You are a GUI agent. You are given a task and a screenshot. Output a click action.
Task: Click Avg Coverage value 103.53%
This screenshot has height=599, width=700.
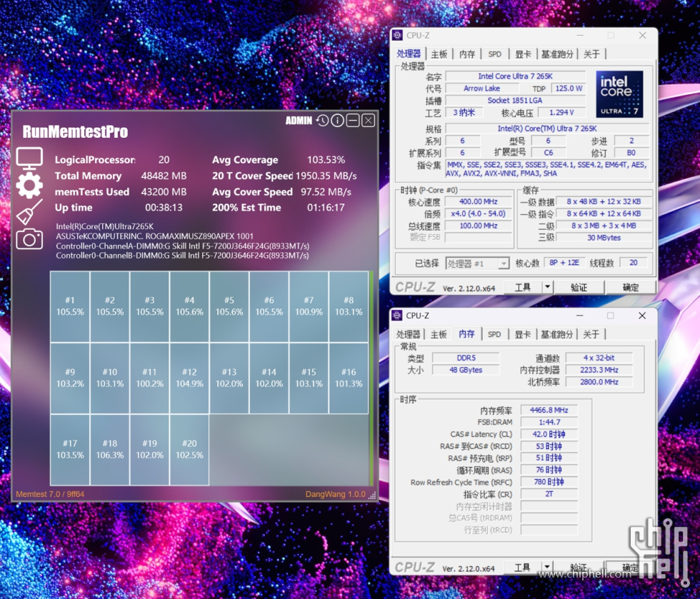(326, 160)
